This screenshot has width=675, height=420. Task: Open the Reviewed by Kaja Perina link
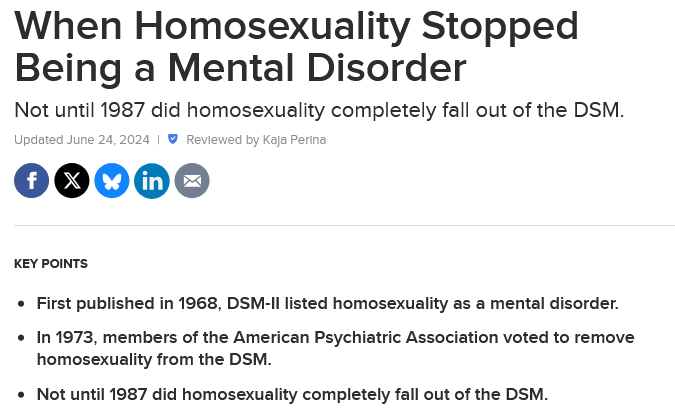coord(256,140)
